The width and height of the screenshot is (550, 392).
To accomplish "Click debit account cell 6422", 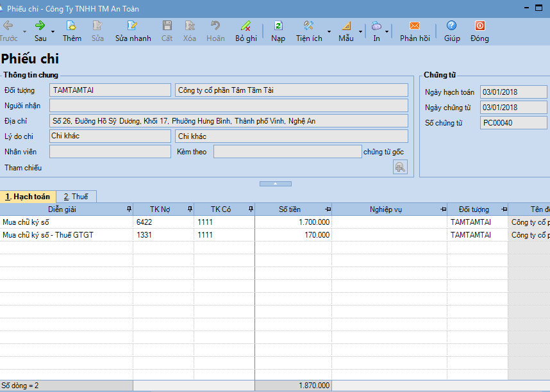I will click(163, 222).
